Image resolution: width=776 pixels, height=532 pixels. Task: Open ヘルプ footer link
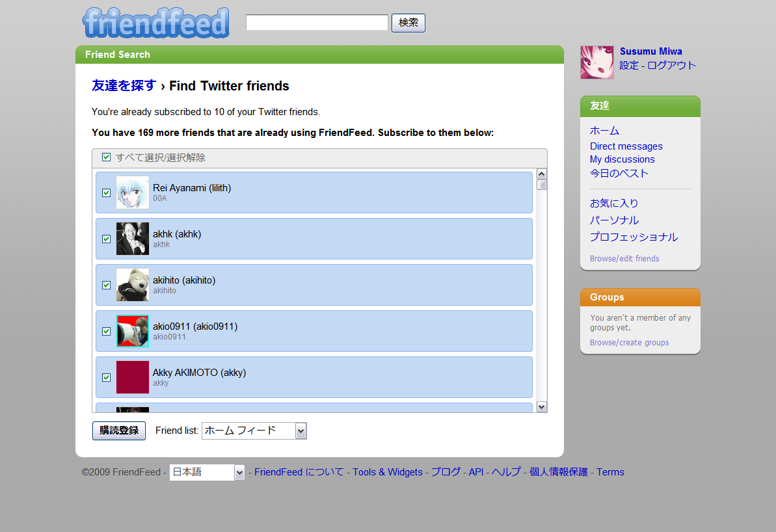(506, 472)
